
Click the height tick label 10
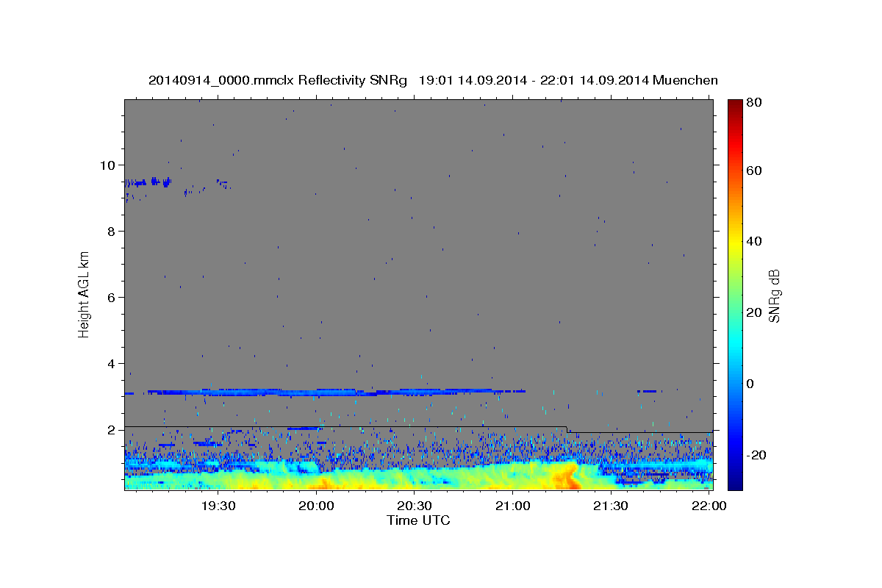[107, 165]
